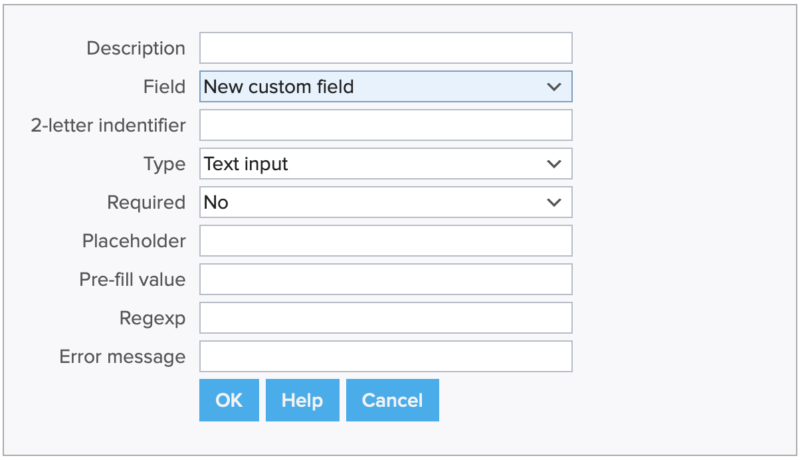
Task: Click inside the Placeholder input box
Action: [x=385, y=241]
